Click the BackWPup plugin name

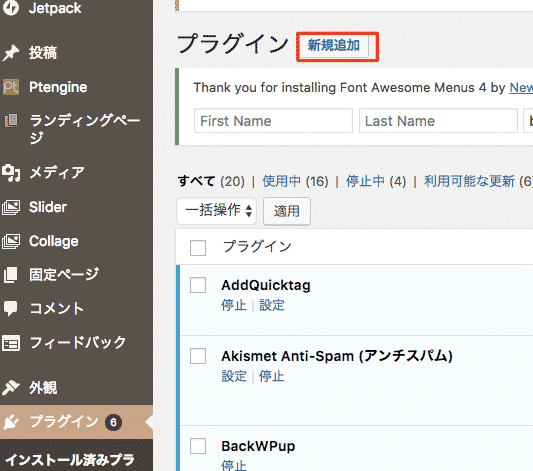(x=258, y=446)
